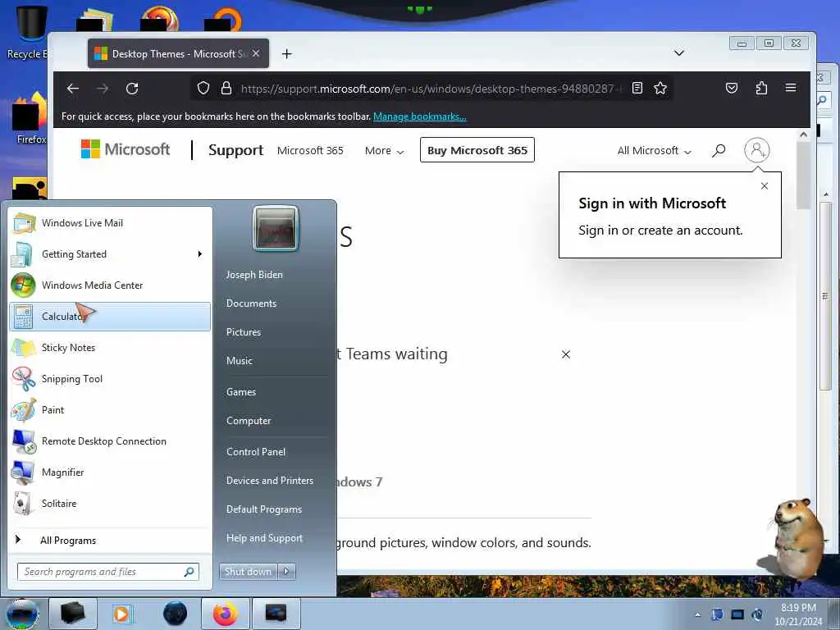Viewport: 840px width, 630px height.
Task: Toggle reader view icon
Action: pos(637,88)
